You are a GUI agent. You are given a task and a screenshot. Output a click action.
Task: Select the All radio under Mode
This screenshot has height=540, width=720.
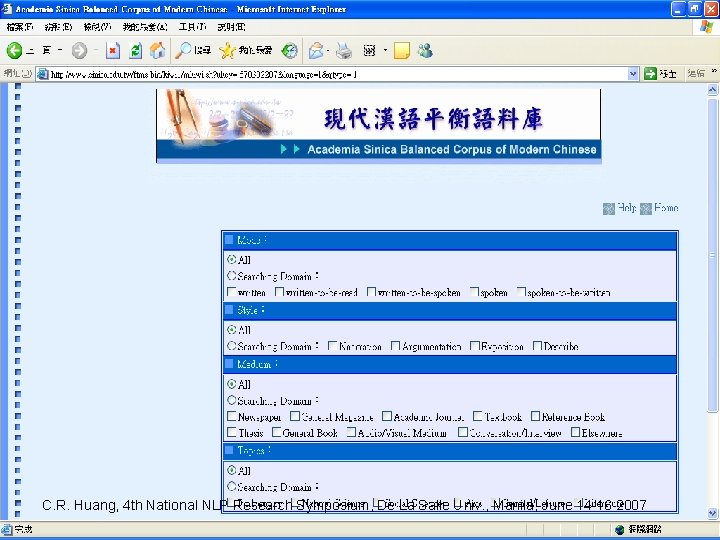pos(231,259)
